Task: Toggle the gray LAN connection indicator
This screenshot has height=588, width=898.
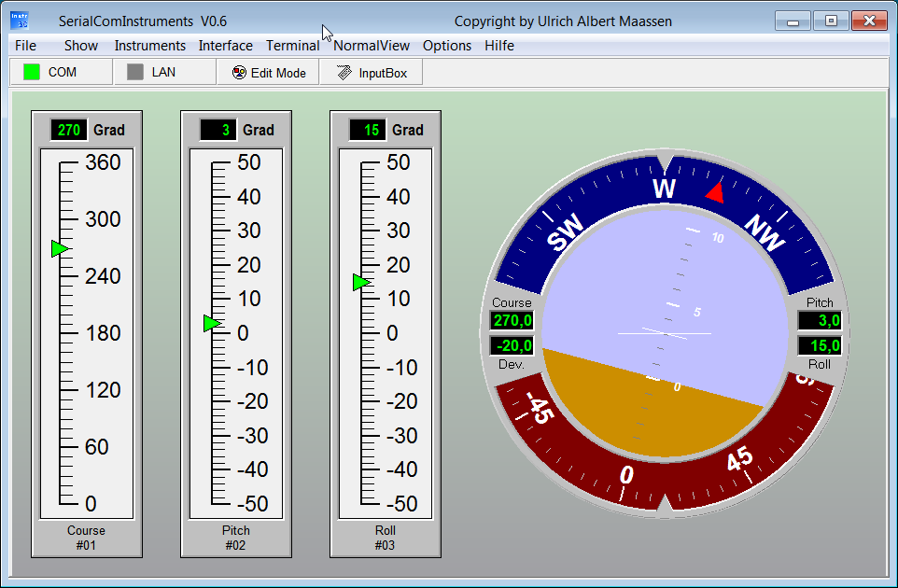Action: 135,72
